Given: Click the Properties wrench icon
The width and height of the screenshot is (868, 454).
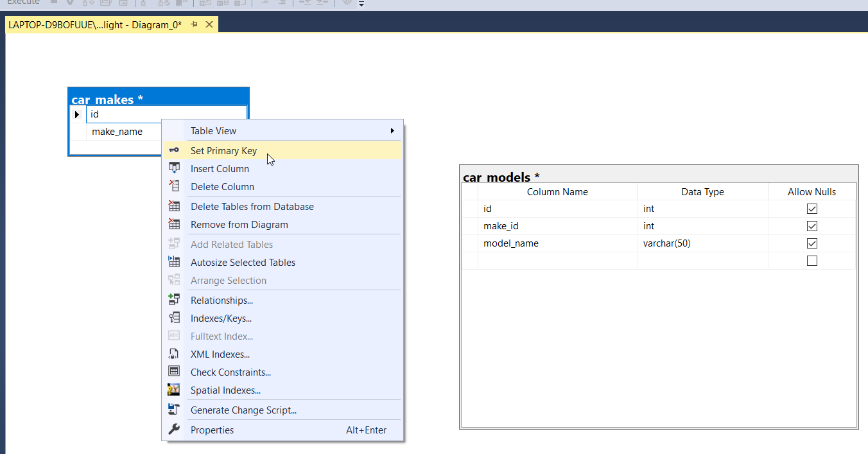Looking at the screenshot, I should 174,430.
